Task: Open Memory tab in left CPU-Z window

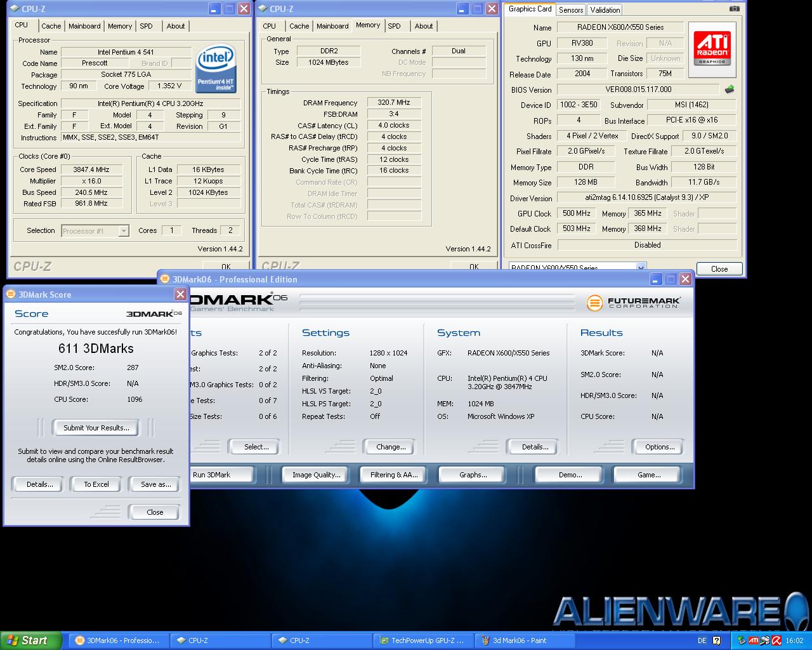Action: click(120, 26)
